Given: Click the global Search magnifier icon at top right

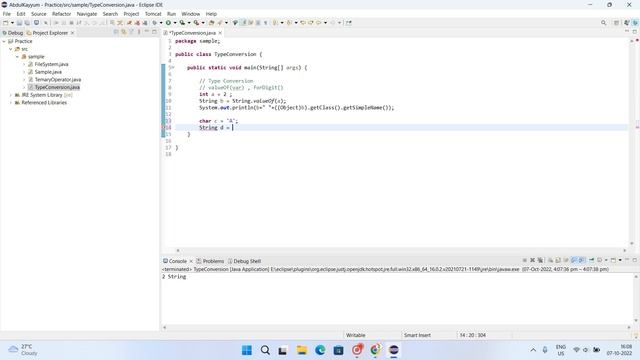Looking at the screenshot, I should point(603,23).
